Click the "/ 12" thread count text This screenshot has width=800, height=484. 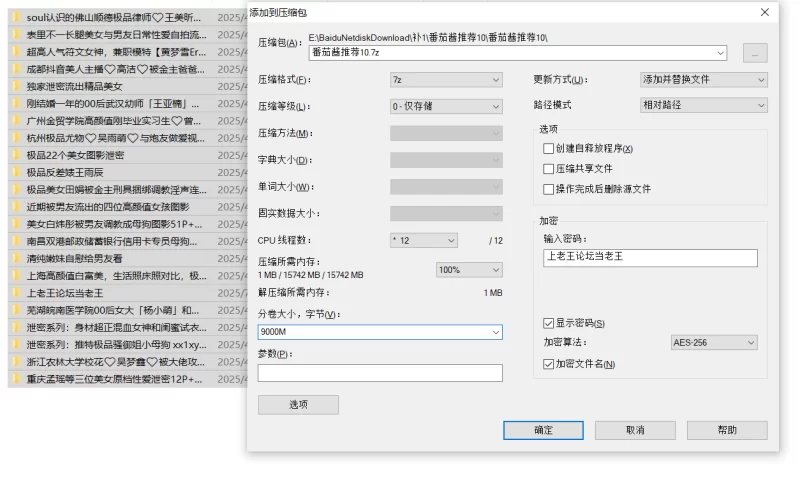(495, 241)
